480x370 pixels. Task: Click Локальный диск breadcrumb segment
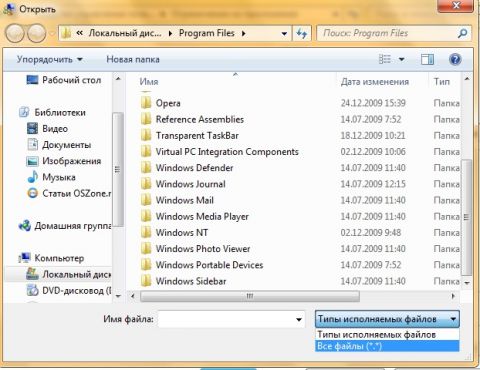(x=125, y=33)
